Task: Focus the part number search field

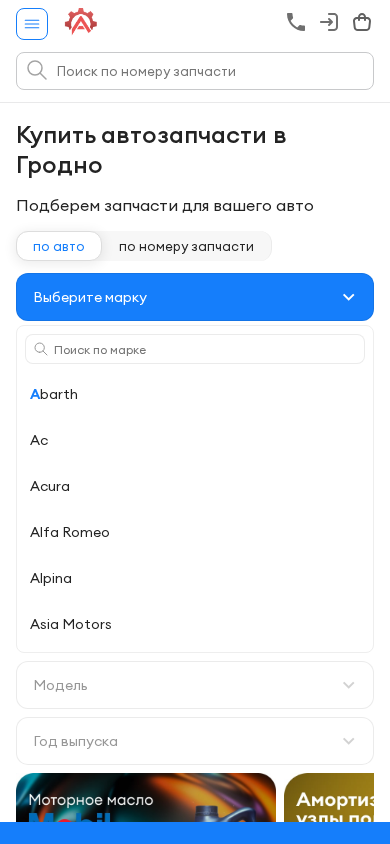Action: (x=195, y=71)
